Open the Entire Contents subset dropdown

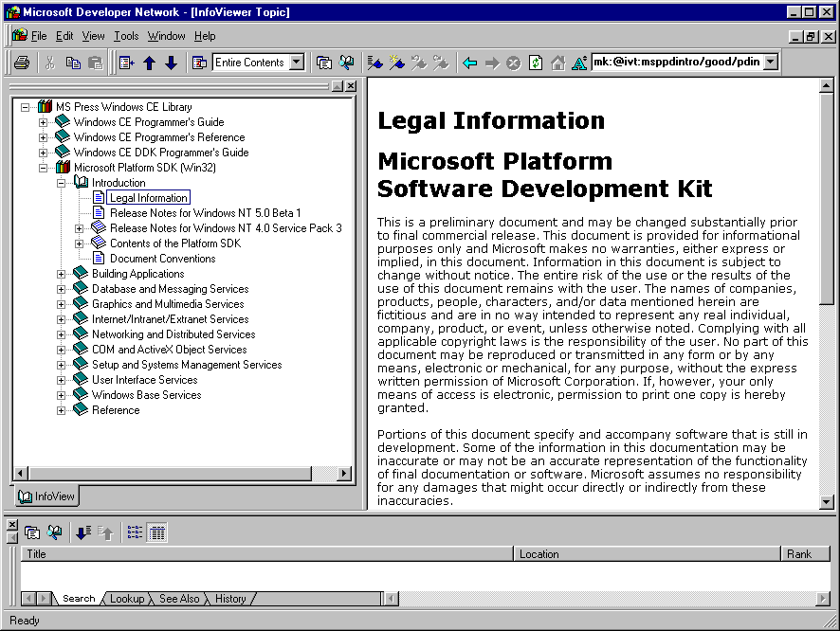pyautogui.click(x=297, y=63)
